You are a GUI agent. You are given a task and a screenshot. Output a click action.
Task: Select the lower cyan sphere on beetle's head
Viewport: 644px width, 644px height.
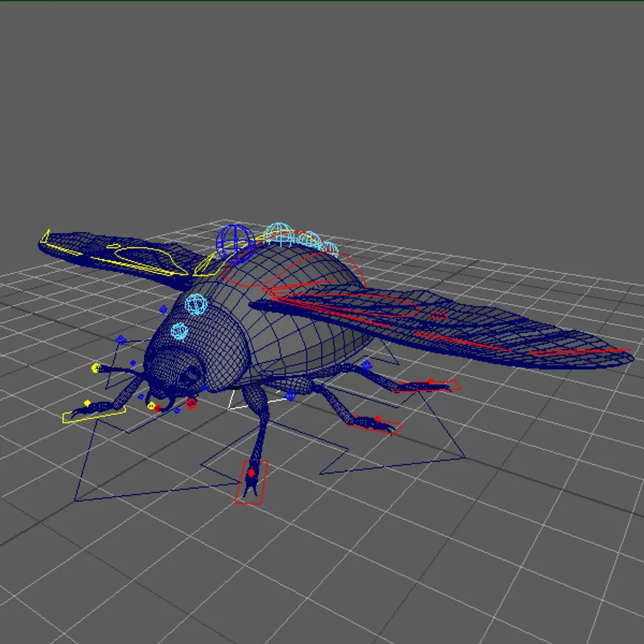[179, 332]
